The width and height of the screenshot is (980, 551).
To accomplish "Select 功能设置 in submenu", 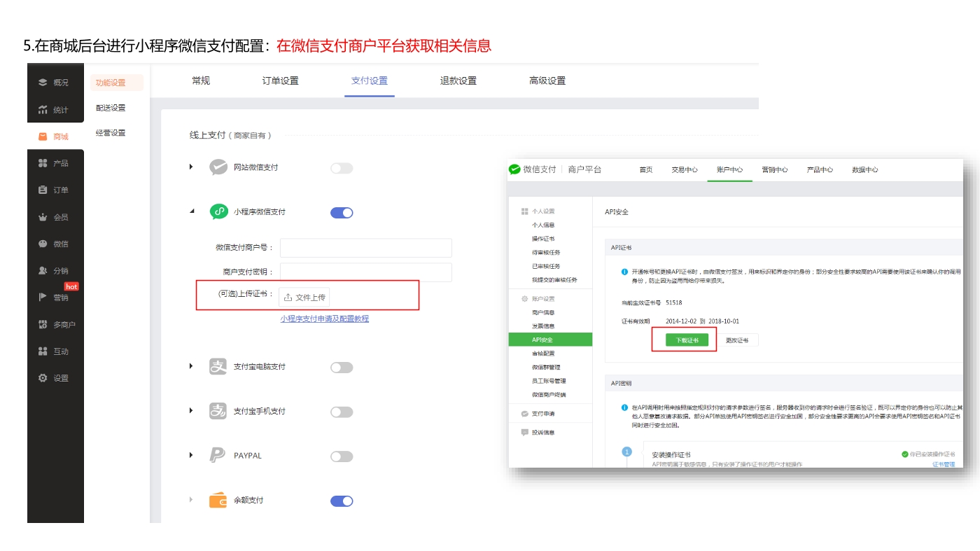I will [x=116, y=83].
